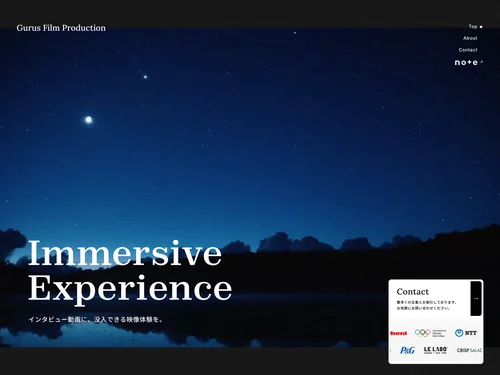Click the small arrow next to note logo
The image size is (500, 375).
tap(481, 62)
